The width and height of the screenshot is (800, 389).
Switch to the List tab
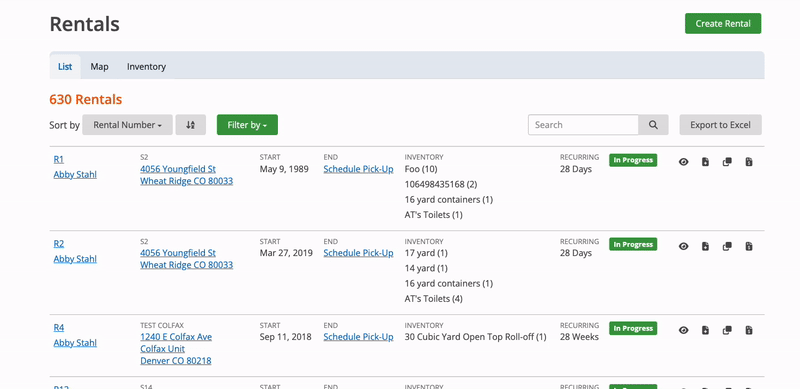click(x=65, y=67)
